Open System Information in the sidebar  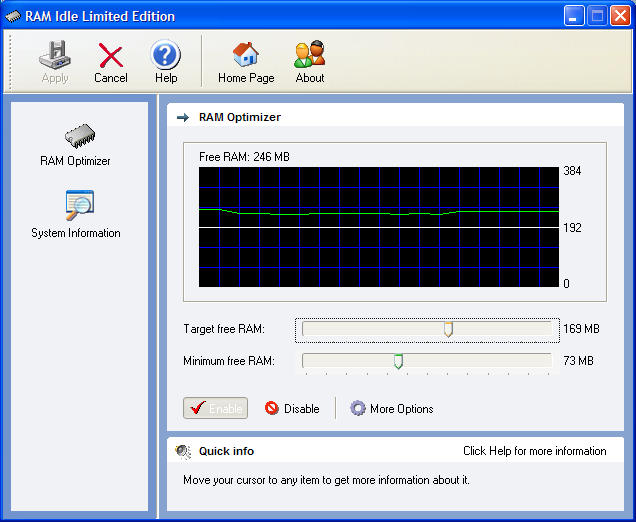coord(76,214)
